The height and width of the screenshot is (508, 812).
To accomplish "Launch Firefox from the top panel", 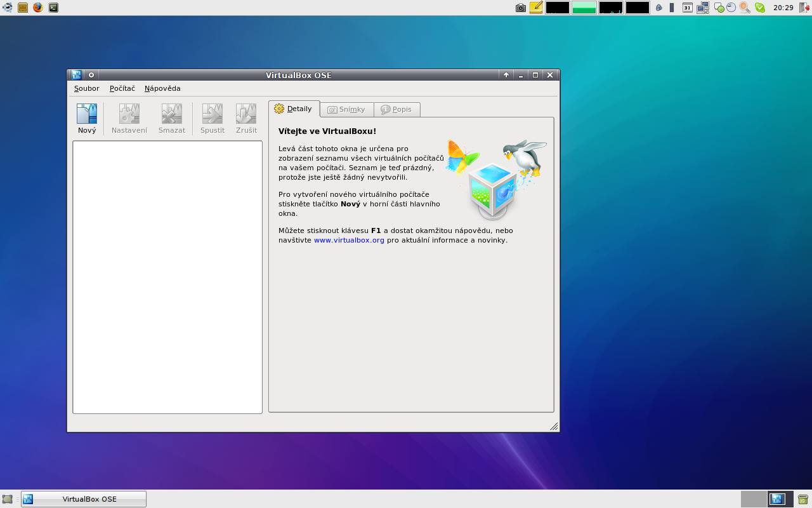I will (x=38, y=8).
